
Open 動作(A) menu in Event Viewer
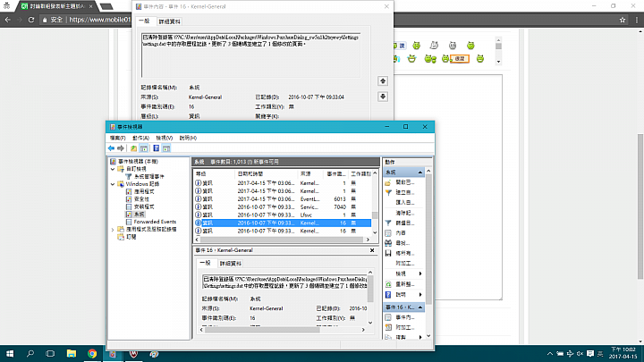[x=140, y=138]
